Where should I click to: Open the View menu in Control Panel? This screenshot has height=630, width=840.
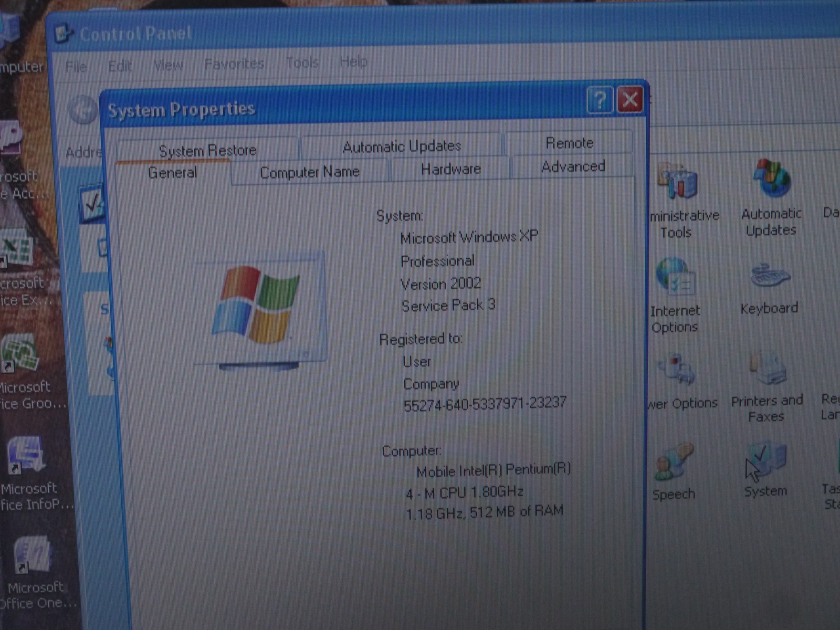point(168,65)
